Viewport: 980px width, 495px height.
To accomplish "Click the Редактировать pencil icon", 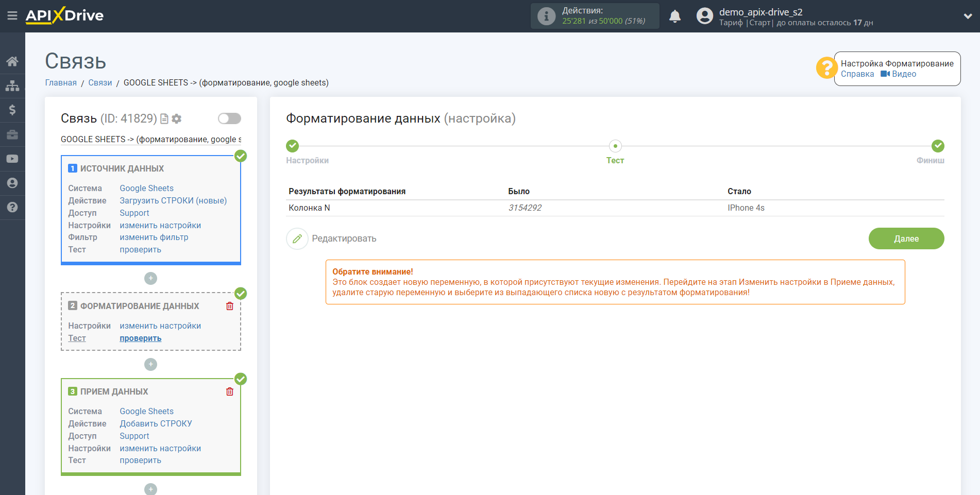I will [297, 238].
